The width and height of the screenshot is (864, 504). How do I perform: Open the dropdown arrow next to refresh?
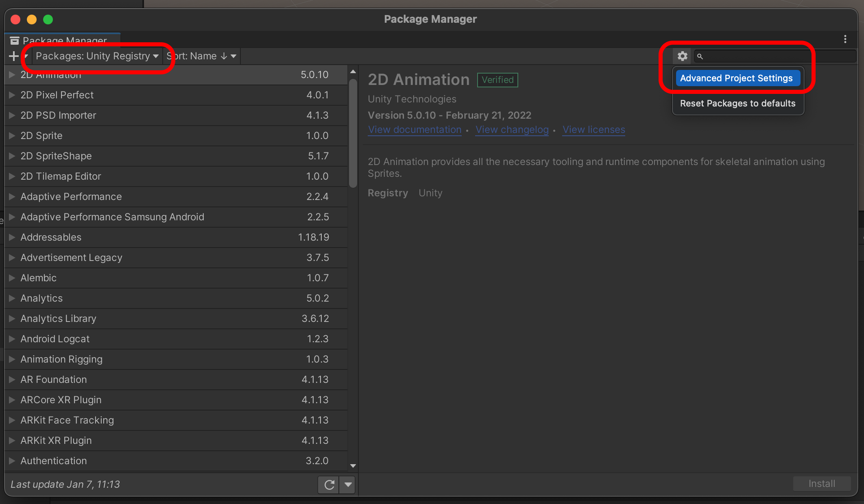[348, 484]
